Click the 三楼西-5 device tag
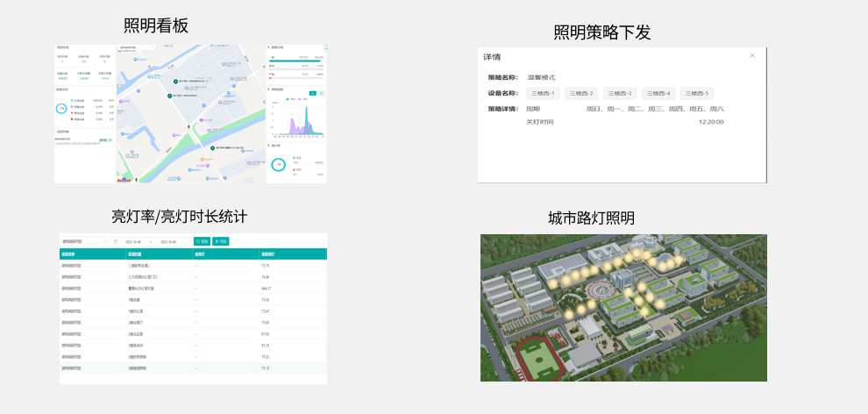The width and height of the screenshot is (868, 414). click(x=697, y=93)
